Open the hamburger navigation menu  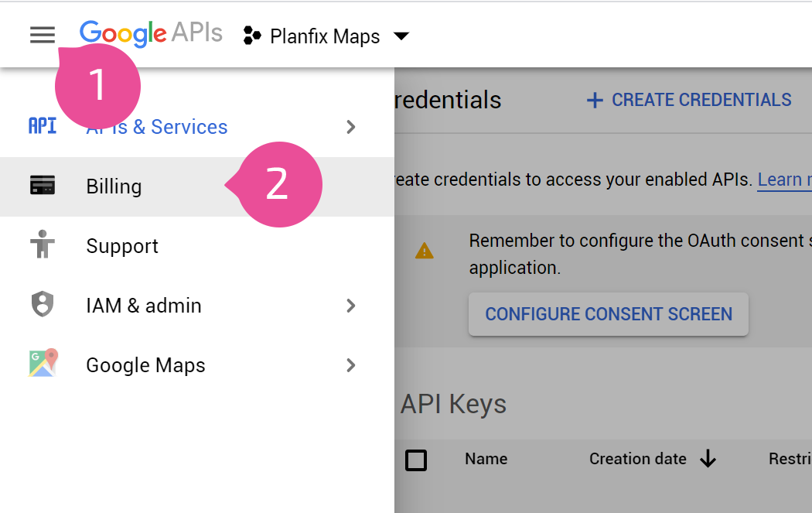pos(43,36)
